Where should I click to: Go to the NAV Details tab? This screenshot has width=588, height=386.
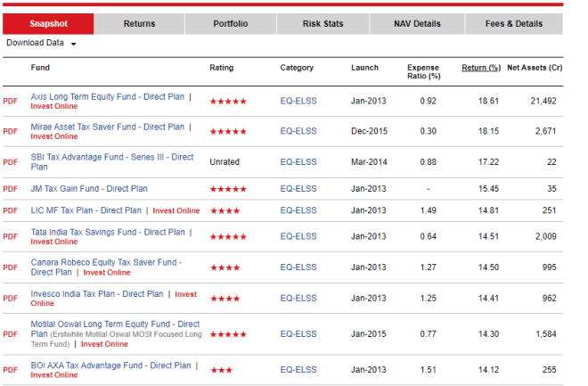417,24
